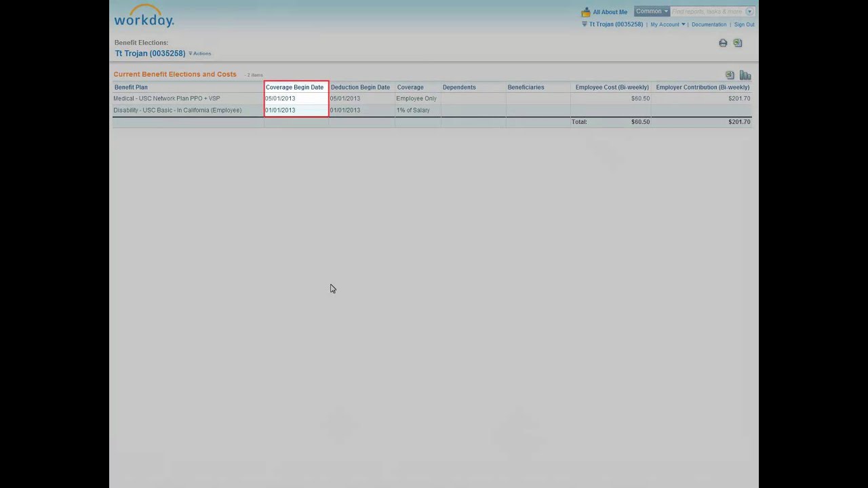Image resolution: width=868 pixels, height=488 pixels.
Task: Open the Actions menu next to Tt Trojan
Action: pos(200,54)
